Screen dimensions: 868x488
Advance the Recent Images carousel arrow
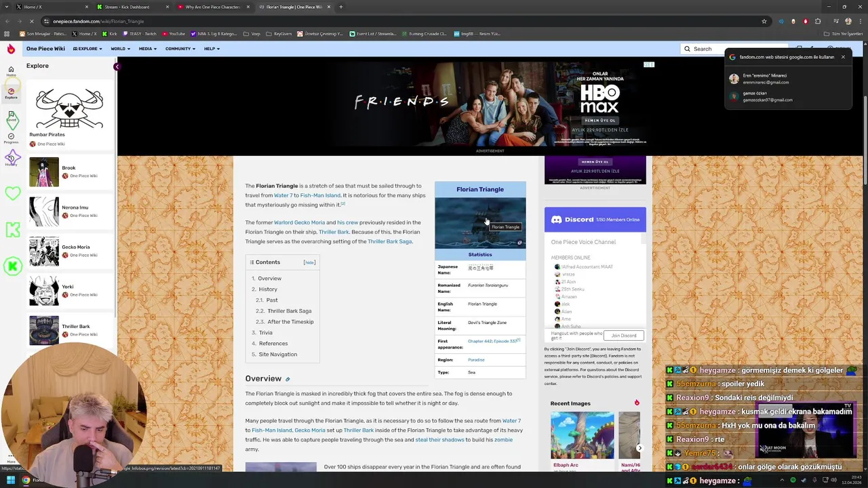pos(639,448)
